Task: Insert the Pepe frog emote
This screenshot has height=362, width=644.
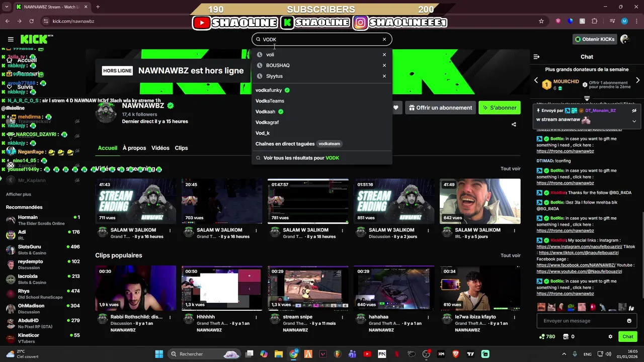Action: coord(572,307)
